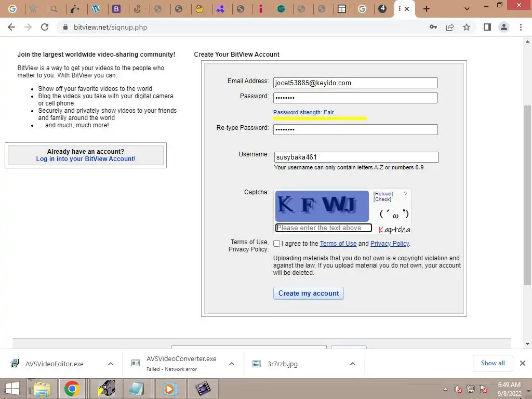Open File Explorer from the taskbar
The width and height of the screenshot is (532, 399).
pos(42,389)
